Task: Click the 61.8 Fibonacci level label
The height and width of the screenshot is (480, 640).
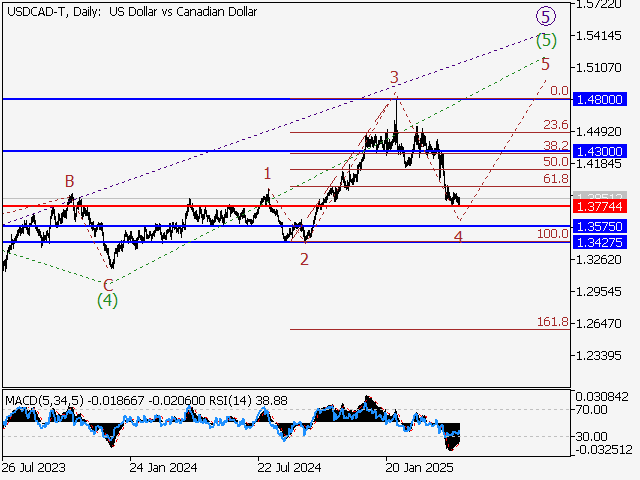Action: click(555, 179)
